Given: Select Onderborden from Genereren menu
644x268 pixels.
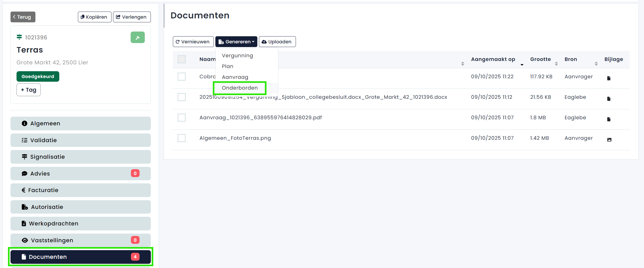Looking at the screenshot, I should tap(240, 88).
